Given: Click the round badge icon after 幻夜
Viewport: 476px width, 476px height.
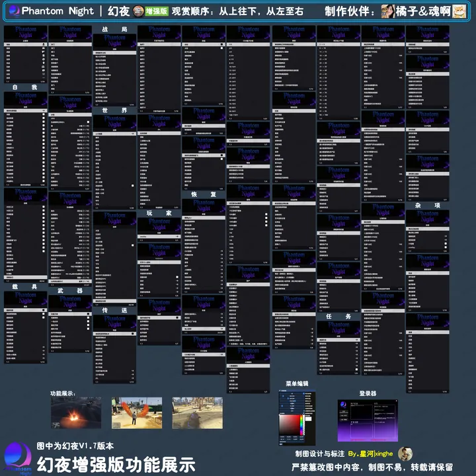Looking at the screenshot, I should tap(138, 11).
